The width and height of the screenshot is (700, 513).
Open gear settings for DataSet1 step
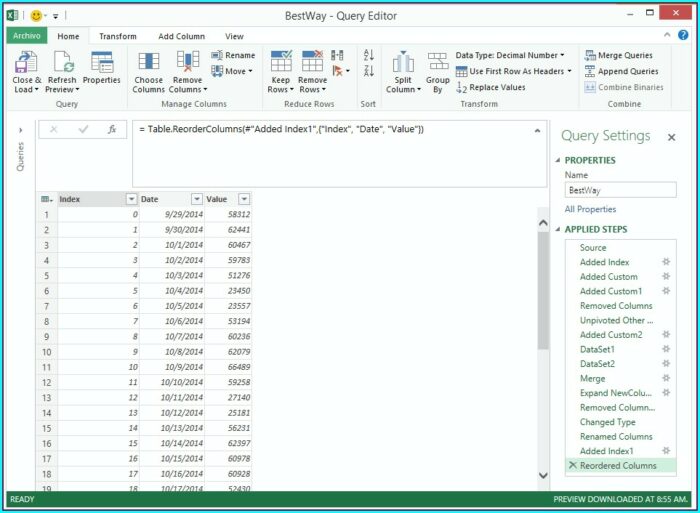(x=666, y=349)
